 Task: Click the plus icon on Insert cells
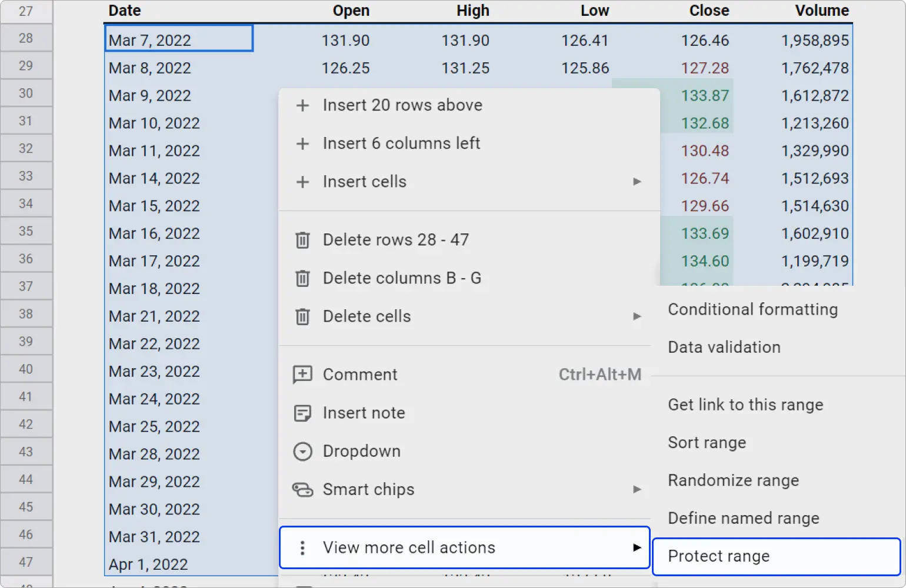(302, 181)
